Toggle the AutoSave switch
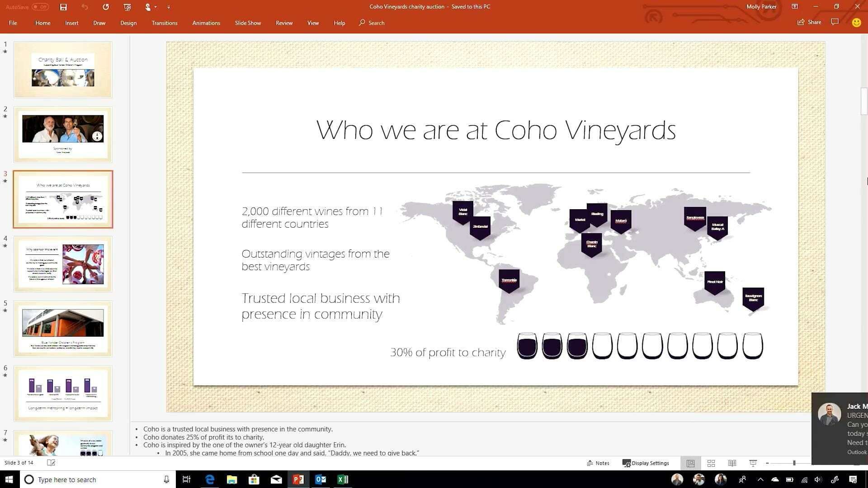The image size is (868, 488). point(40,7)
